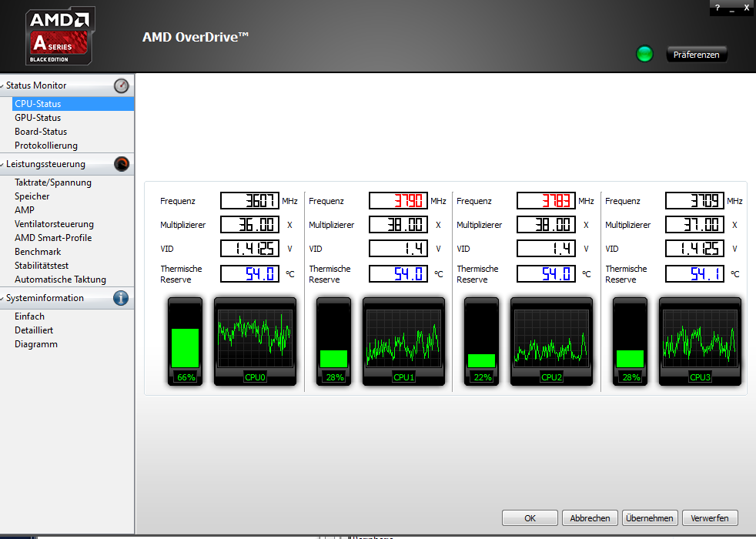The width and height of the screenshot is (756, 539).
Task: Collapse the Leistungssteuerung section
Action: [2, 165]
